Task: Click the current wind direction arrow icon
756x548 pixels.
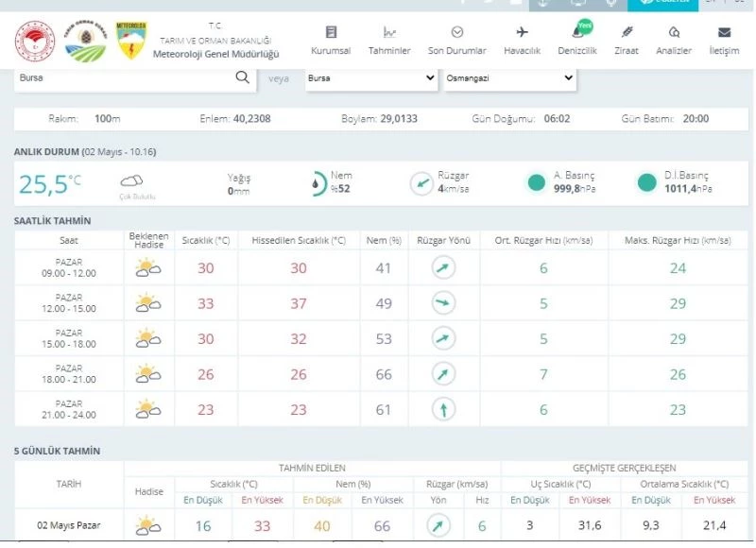Action: click(x=421, y=183)
